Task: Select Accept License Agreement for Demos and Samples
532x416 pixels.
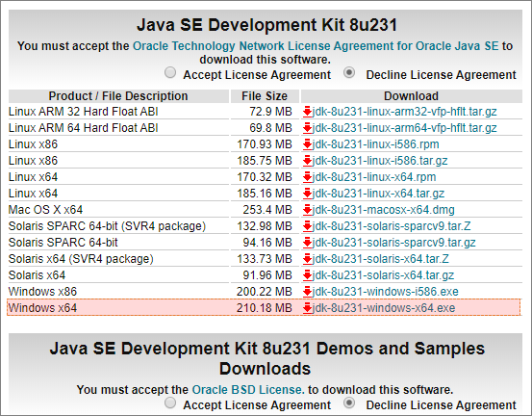Action: [170, 403]
